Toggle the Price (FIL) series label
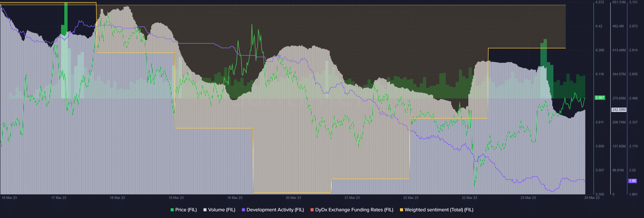644x218 pixels. click(186, 210)
